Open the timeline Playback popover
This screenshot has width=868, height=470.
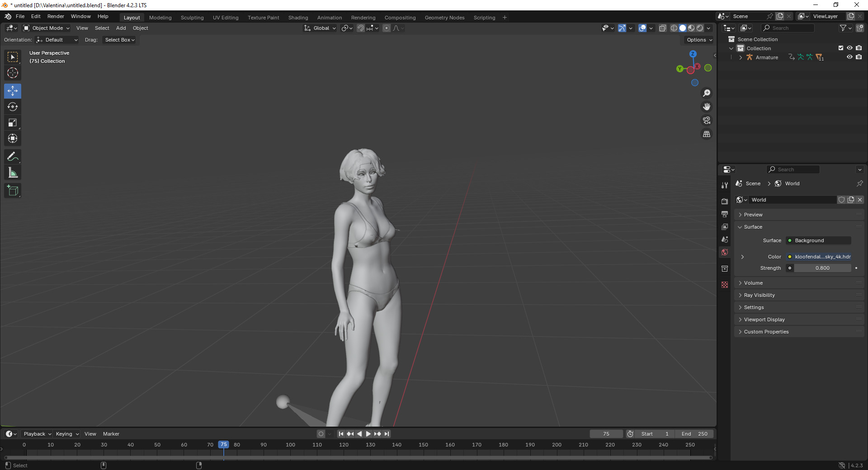(x=37, y=434)
